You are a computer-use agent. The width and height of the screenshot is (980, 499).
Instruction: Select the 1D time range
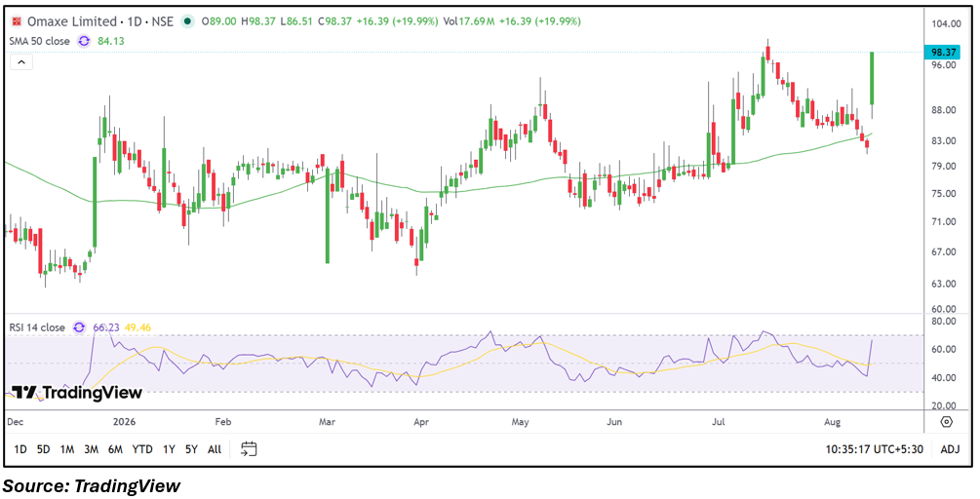(x=20, y=449)
